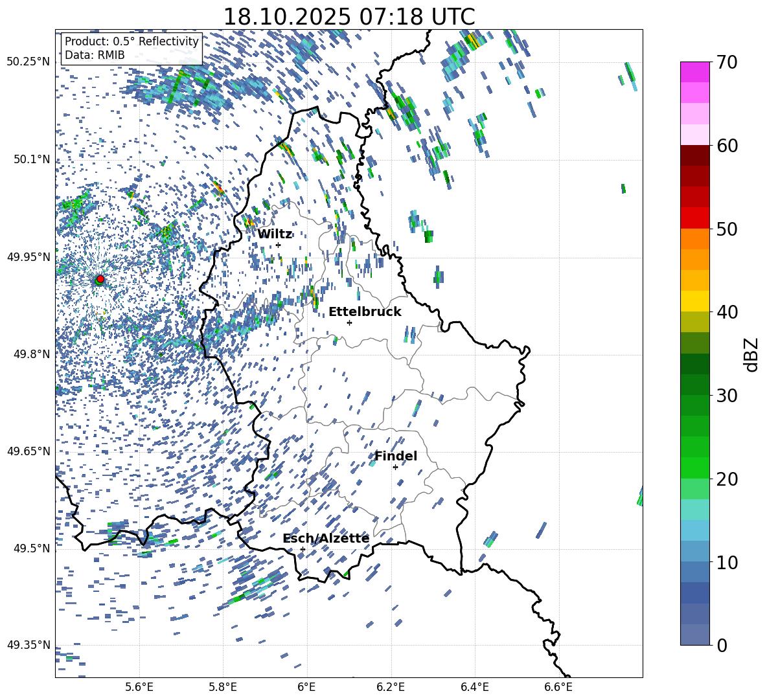Click the 50.25°N latitude tick label
The width and height of the screenshot is (767, 700).
tap(28, 62)
